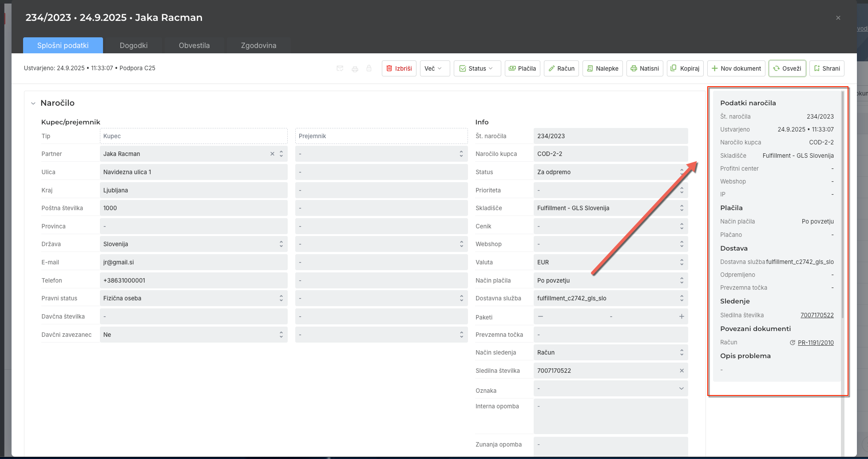Increase Paketi count with plus icon
This screenshot has height=459, width=868.
pos(682,316)
